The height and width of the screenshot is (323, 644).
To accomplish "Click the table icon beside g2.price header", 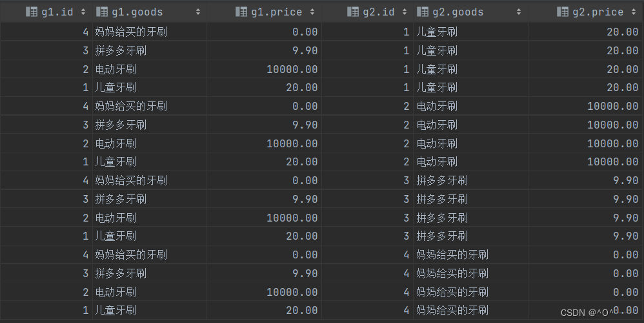I will [563, 12].
